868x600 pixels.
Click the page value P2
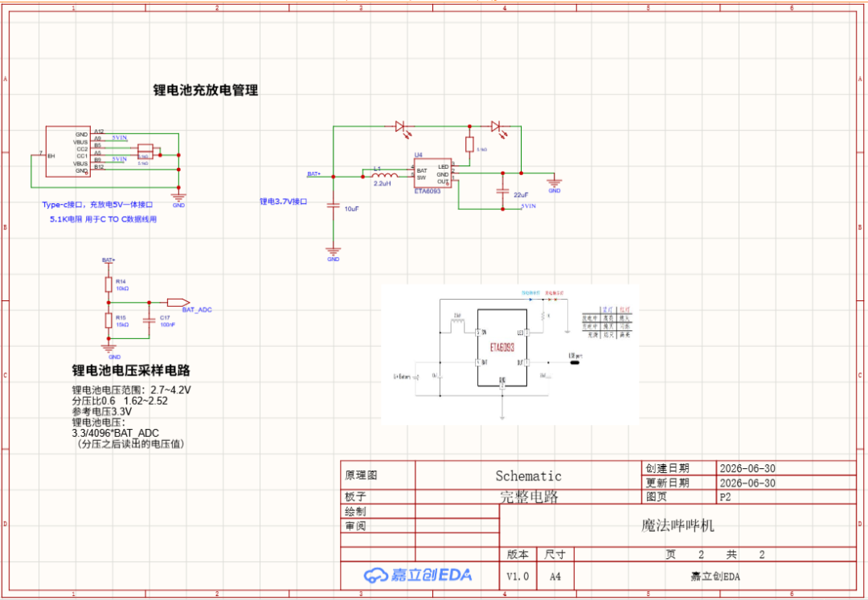[x=725, y=497]
